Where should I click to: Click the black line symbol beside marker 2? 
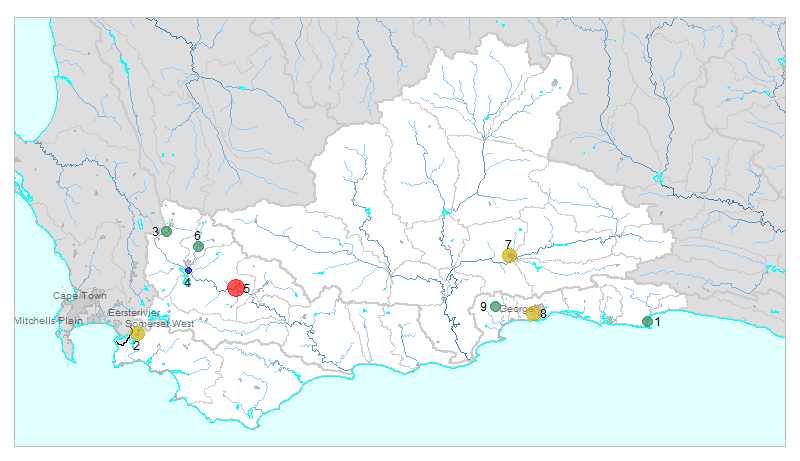pyautogui.click(x=122, y=342)
